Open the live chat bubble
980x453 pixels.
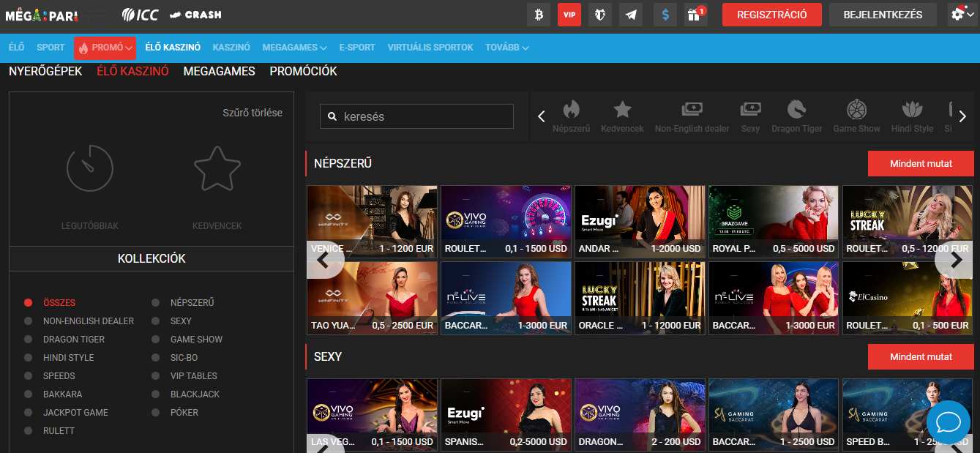click(948, 422)
